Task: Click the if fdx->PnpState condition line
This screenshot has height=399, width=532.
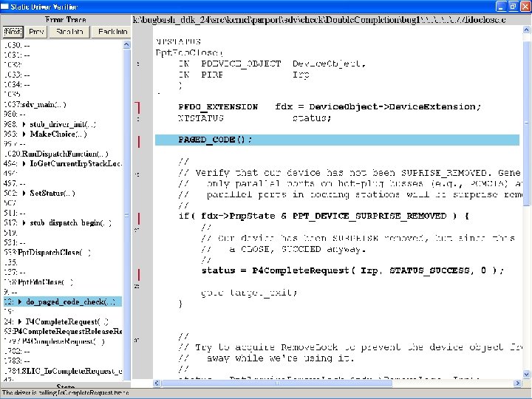Action: [x=324, y=216]
